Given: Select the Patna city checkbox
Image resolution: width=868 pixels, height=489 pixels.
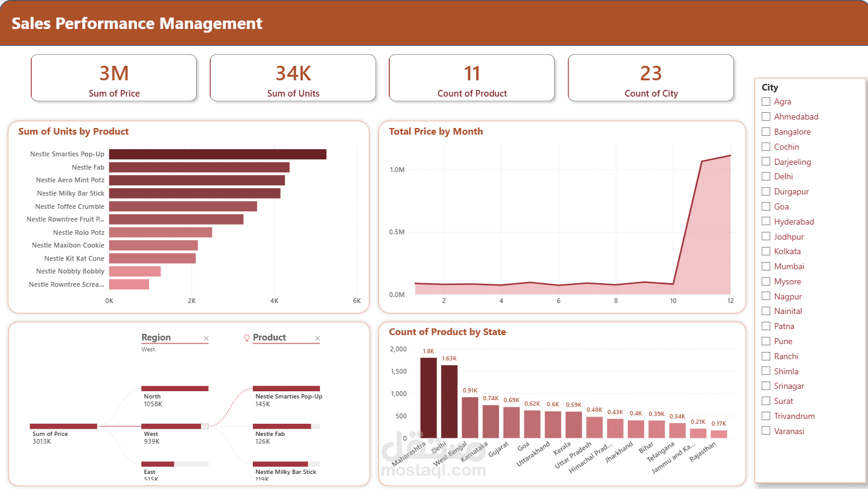Looking at the screenshot, I should (766, 326).
